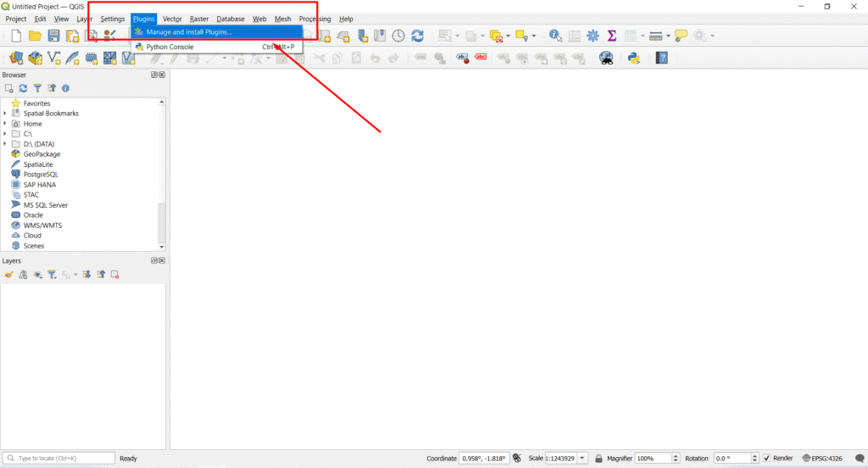Open Temporal Controller clock icon

point(398,36)
